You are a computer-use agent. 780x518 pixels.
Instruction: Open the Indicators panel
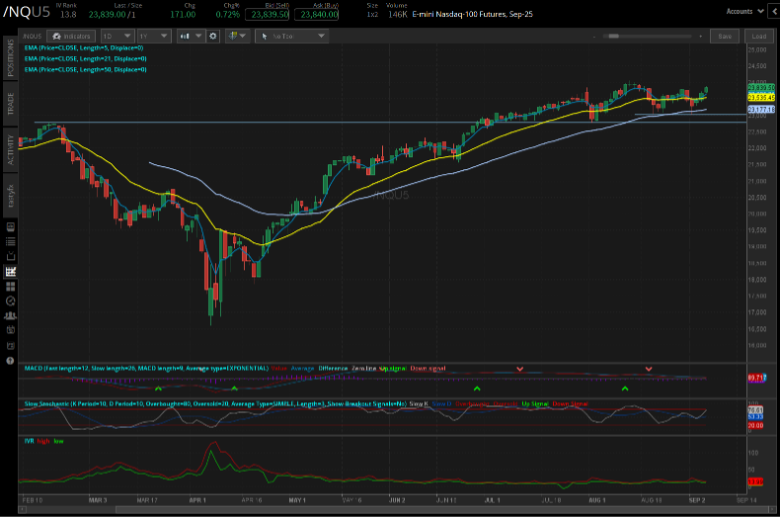pos(71,36)
